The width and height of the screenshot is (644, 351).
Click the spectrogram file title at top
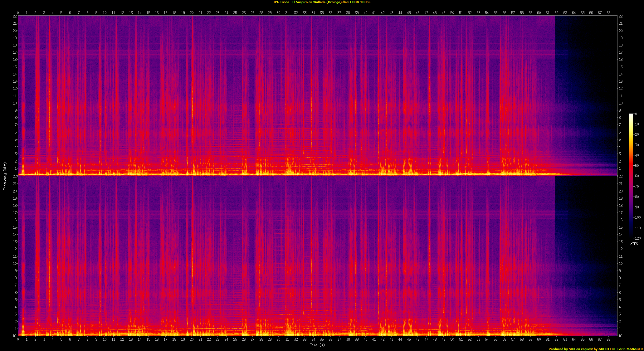[322, 2]
